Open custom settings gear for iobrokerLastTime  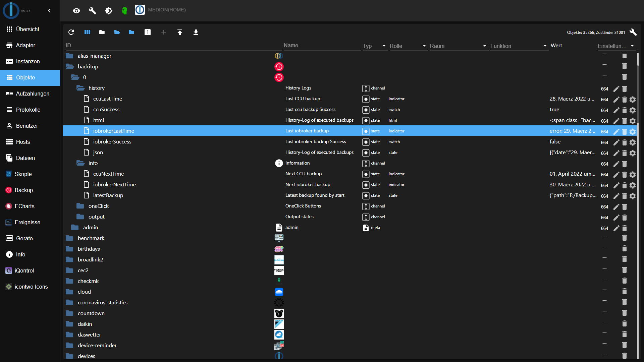[633, 132]
